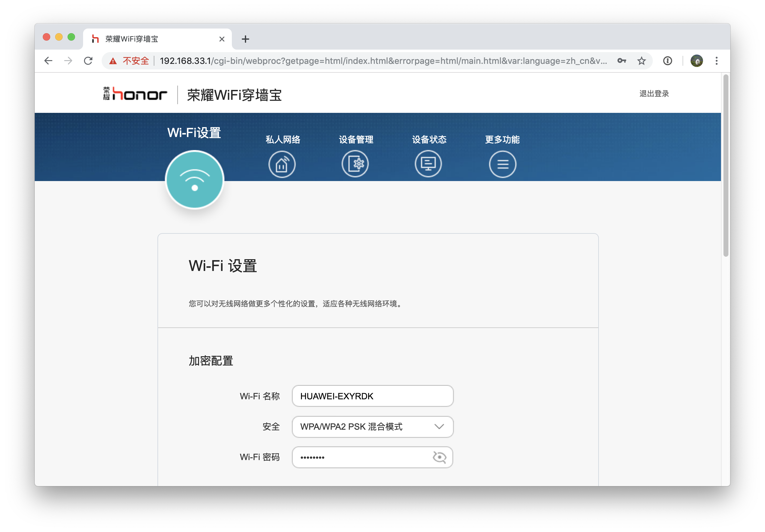Open the saved password key icon
The width and height of the screenshot is (765, 532).
tap(622, 61)
